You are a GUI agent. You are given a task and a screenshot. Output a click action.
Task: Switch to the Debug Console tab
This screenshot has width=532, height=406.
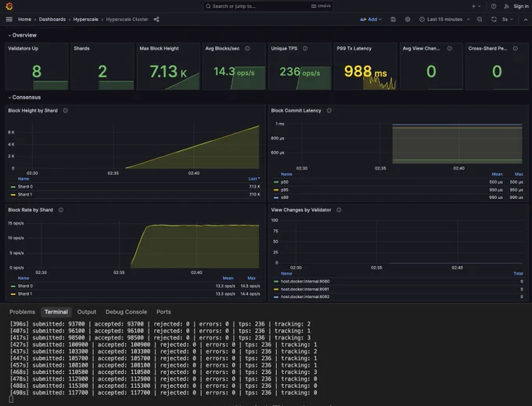[126, 311]
